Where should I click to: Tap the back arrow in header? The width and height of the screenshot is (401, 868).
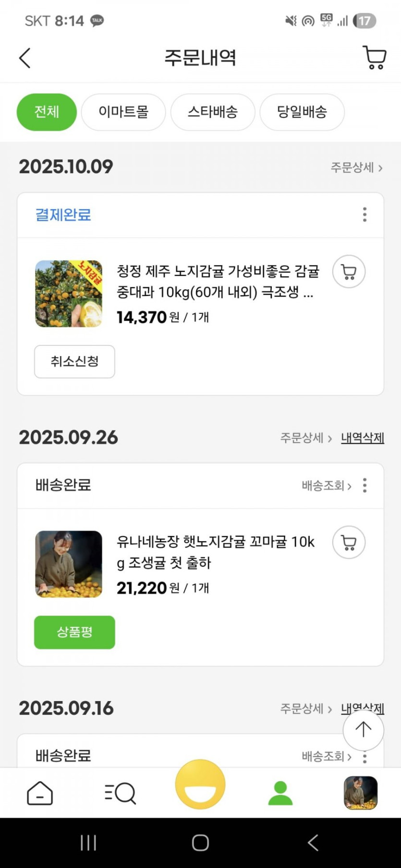point(25,58)
